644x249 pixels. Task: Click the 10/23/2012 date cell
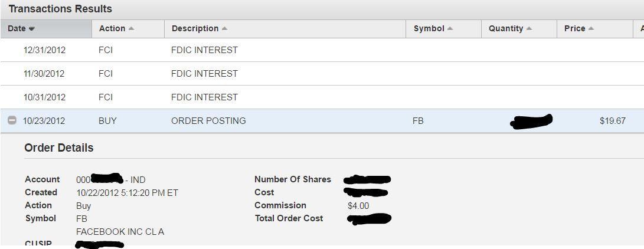click(44, 121)
